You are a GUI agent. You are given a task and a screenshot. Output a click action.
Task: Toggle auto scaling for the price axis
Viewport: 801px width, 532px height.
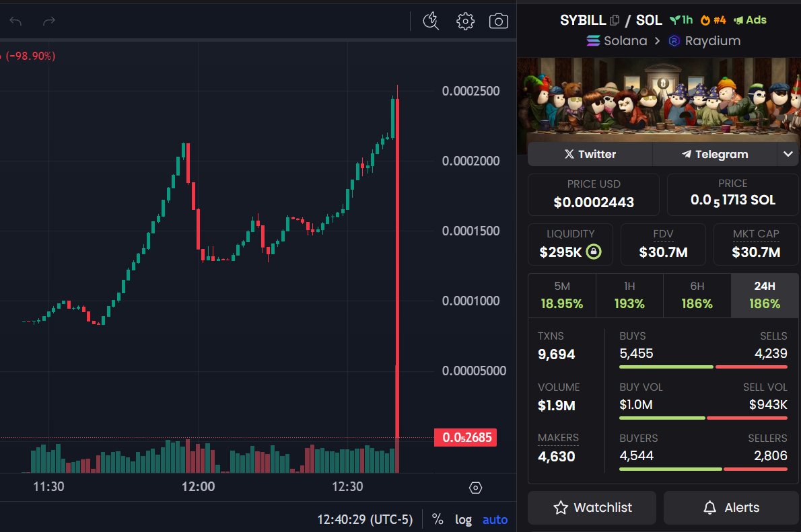[x=494, y=519]
